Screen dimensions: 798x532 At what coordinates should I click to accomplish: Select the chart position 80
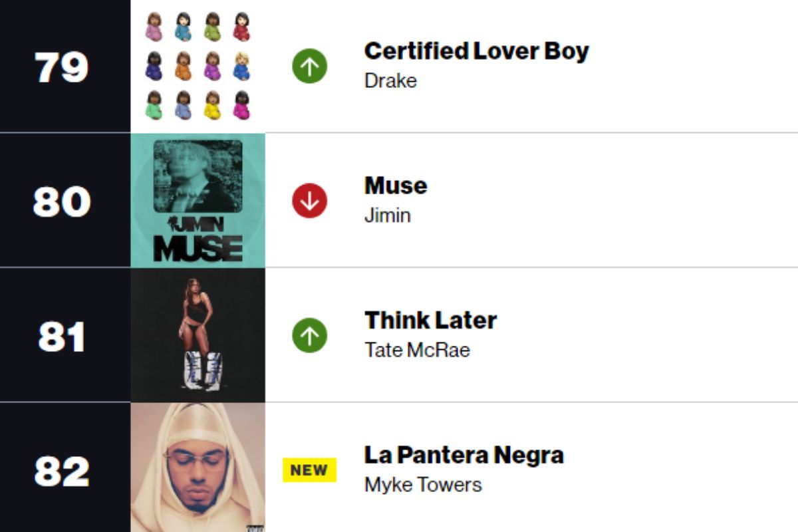(62, 201)
